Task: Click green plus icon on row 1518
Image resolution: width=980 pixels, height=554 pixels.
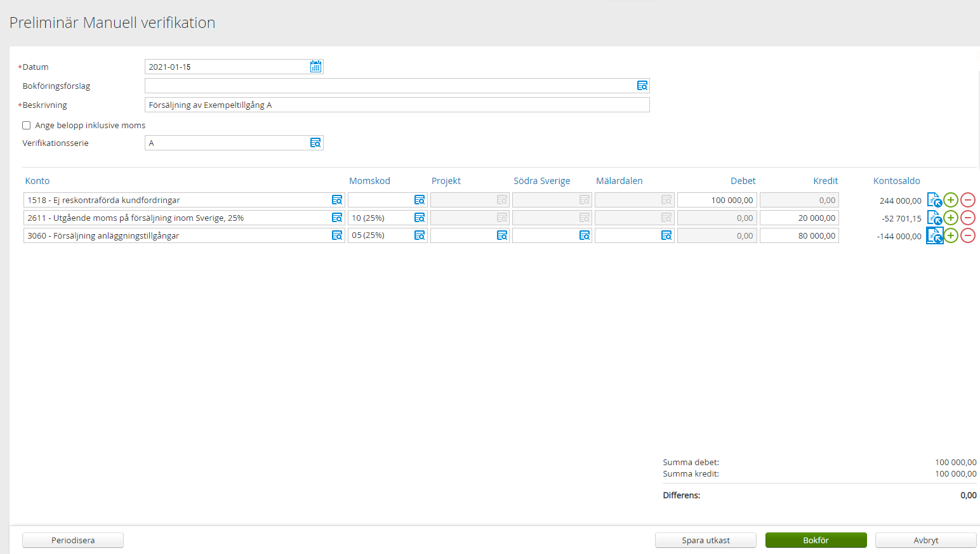Action: (950, 200)
